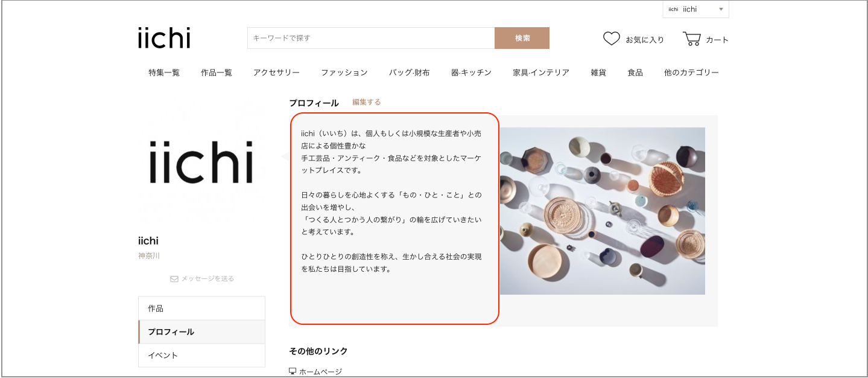Click the monitor homepage icon

[x=293, y=371]
